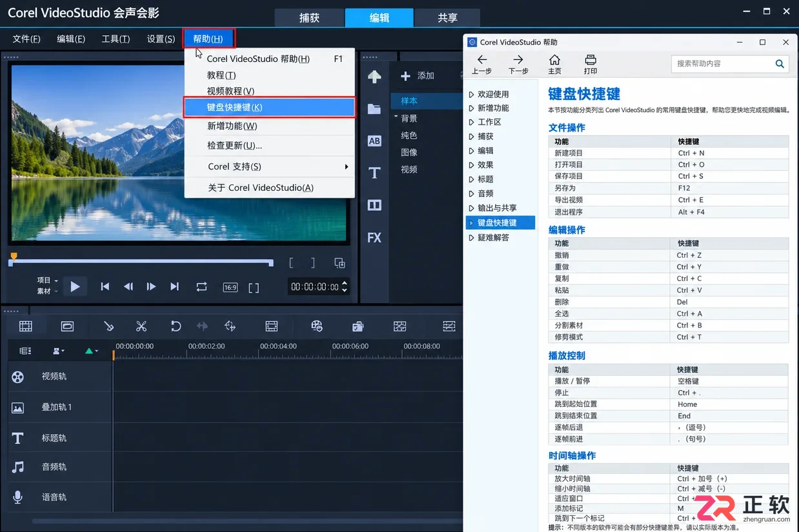Click the preview trim bar
Image resolution: width=799 pixels, height=532 pixels.
coord(141,262)
